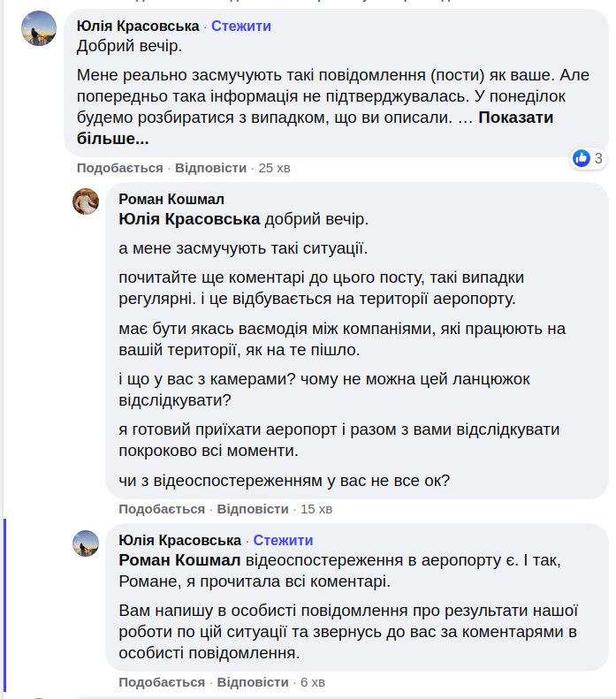Follow Юлія Красовська via the top comment's Стежити

click(240, 27)
